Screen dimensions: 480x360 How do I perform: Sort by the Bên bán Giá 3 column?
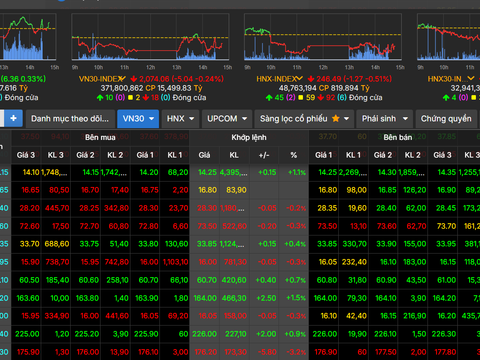(442, 155)
